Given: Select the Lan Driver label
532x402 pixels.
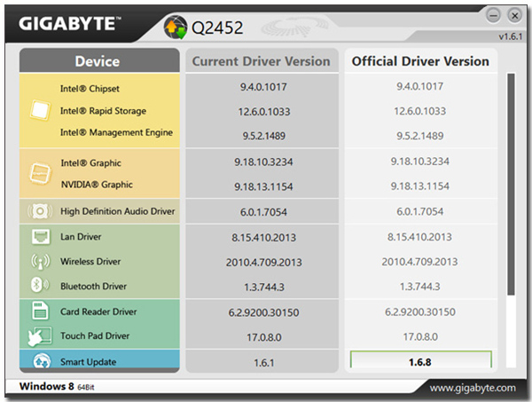Looking at the screenshot, I should tap(81, 237).
